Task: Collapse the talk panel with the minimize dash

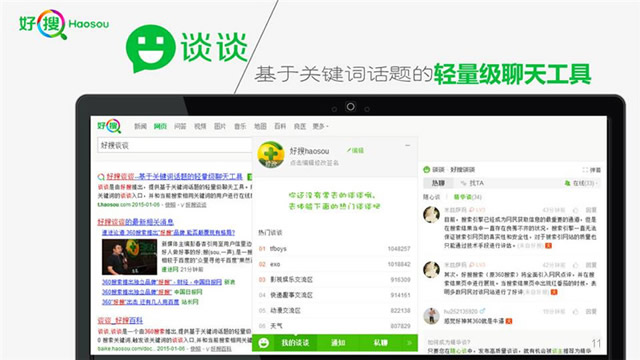Action: tap(407, 145)
